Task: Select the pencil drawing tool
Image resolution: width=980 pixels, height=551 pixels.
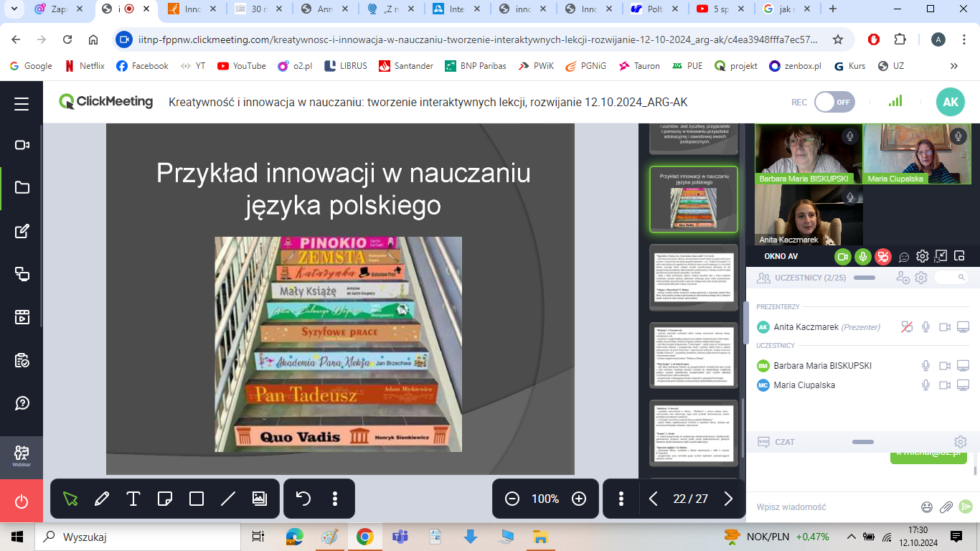Action: [x=102, y=499]
